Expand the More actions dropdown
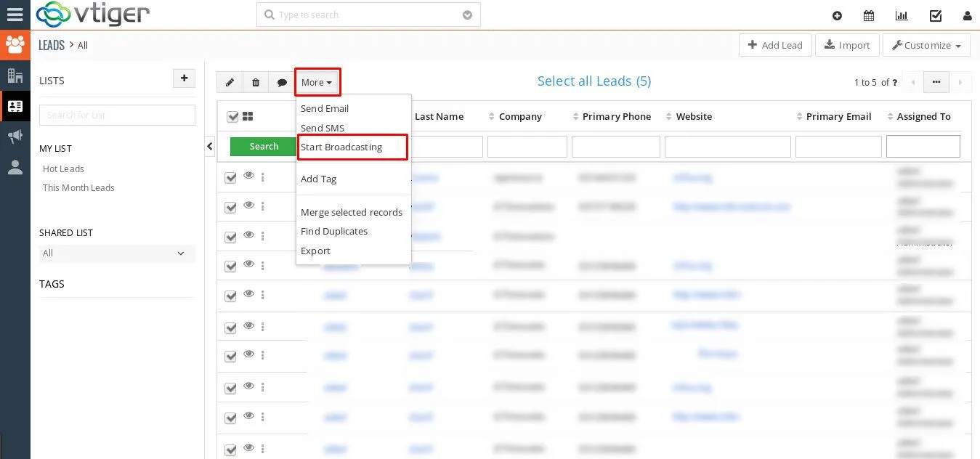The width and height of the screenshot is (980, 459). point(317,83)
